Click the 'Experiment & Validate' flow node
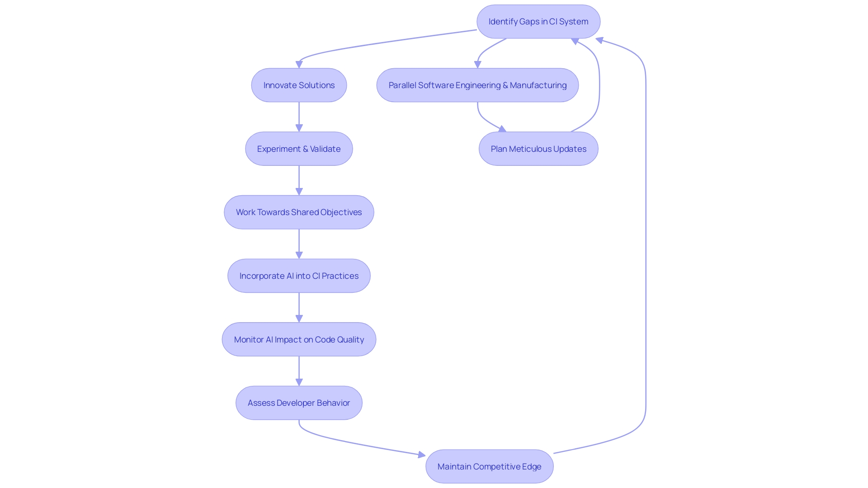 click(299, 148)
